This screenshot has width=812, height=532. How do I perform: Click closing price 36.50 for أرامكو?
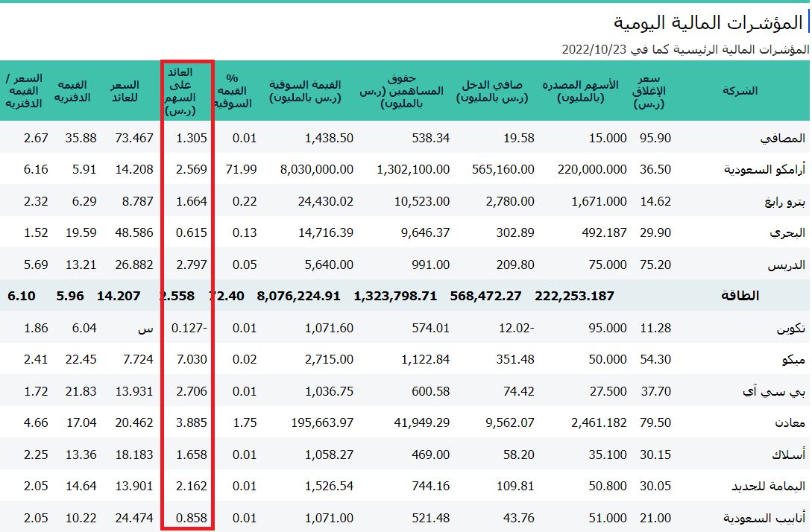[x=655, y=170]
